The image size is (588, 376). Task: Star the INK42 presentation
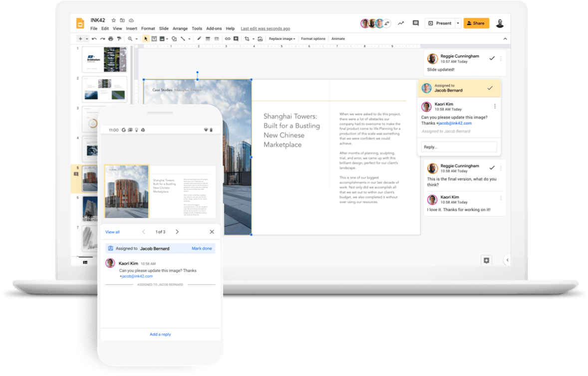tap(114, 20)
